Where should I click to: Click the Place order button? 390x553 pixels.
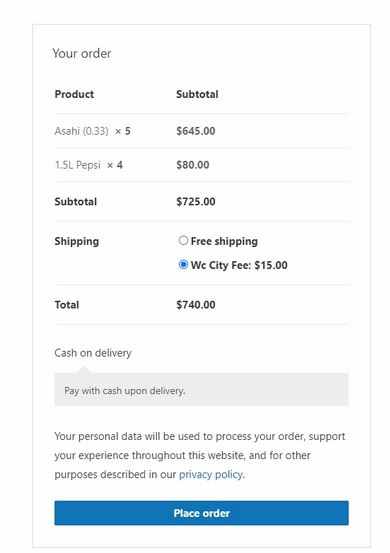pyautogui.click(x=201, y=513)
